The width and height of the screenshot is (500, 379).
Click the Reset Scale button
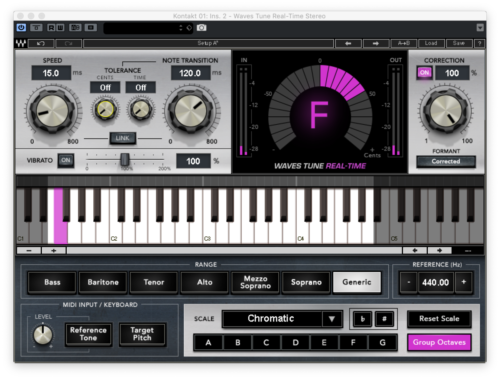click(439, 319)
